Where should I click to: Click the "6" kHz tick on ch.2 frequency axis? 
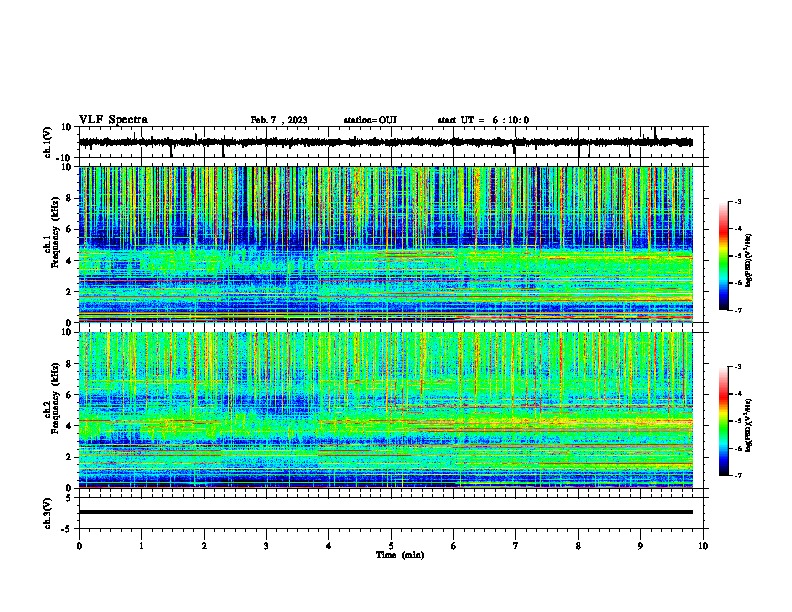coord(70,395)
